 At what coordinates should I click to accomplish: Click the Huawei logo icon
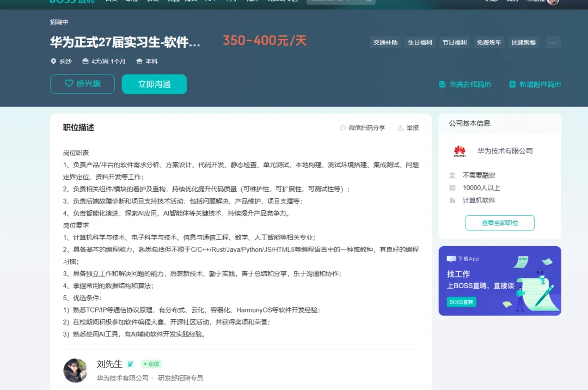(460, 151)
